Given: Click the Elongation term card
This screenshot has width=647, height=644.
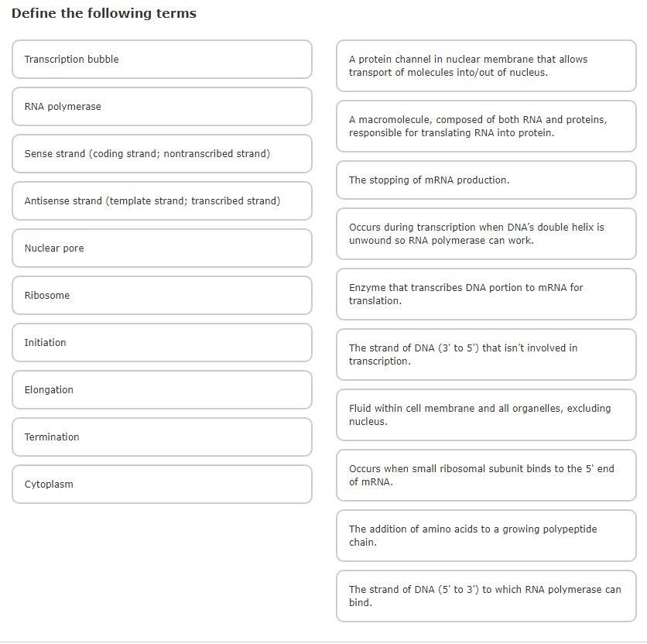Looking at the screenshot, I should [161, 389].
